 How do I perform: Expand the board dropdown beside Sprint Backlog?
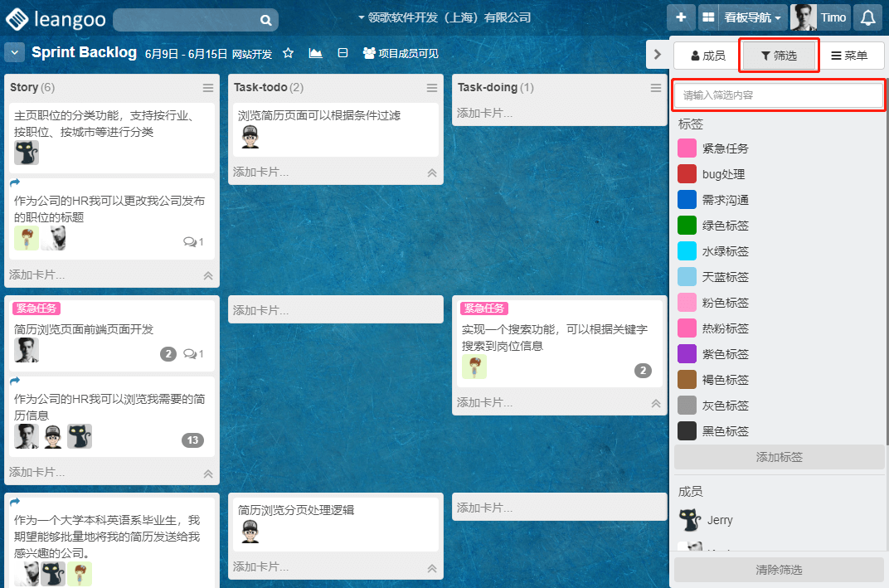pos(14,53)
